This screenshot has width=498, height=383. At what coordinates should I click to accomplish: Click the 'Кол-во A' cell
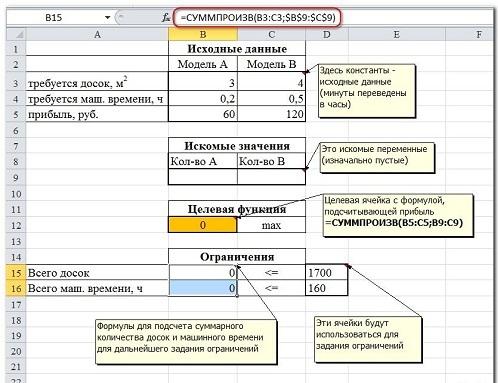203,161
